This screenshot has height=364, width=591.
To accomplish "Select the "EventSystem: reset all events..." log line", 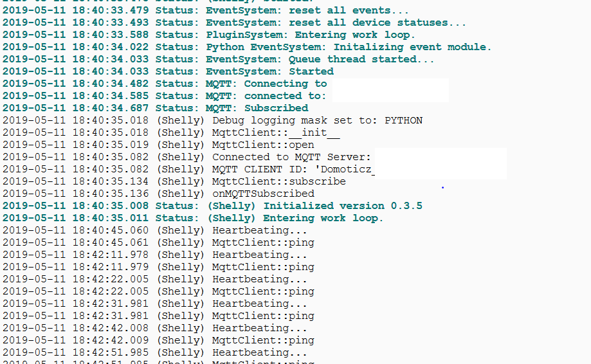I will pyautogui.click(x=205, y=10).
